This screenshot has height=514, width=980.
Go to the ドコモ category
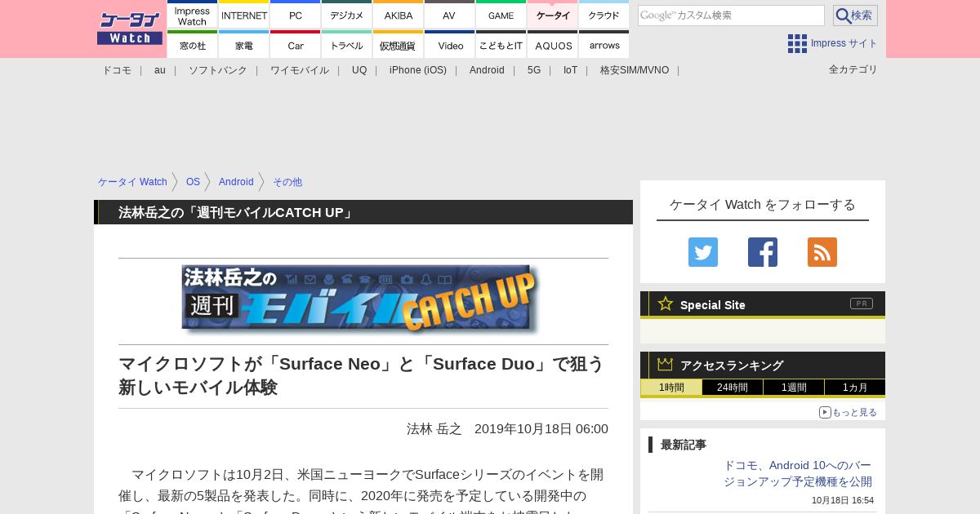tap(117, 70)
